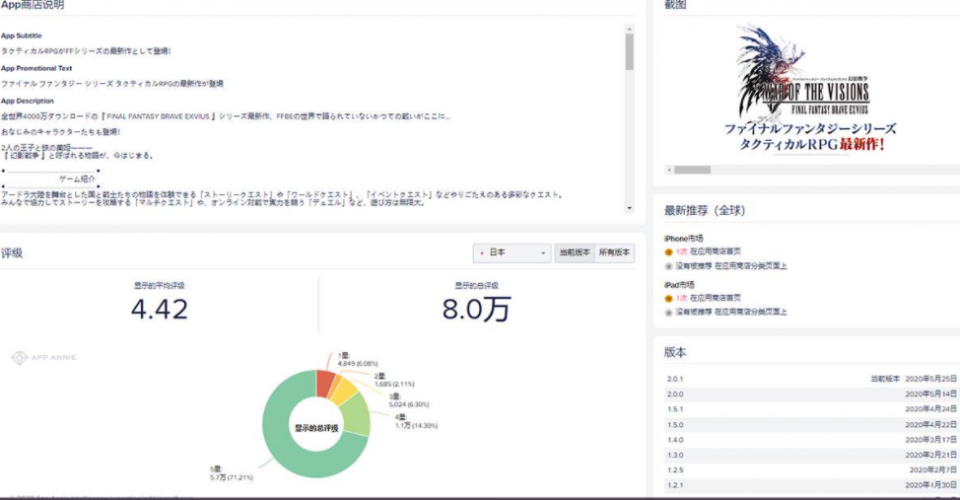960x500 pixels.
Task: Open the 1次 link under iPhone市场
Action: tap(681, 252)
